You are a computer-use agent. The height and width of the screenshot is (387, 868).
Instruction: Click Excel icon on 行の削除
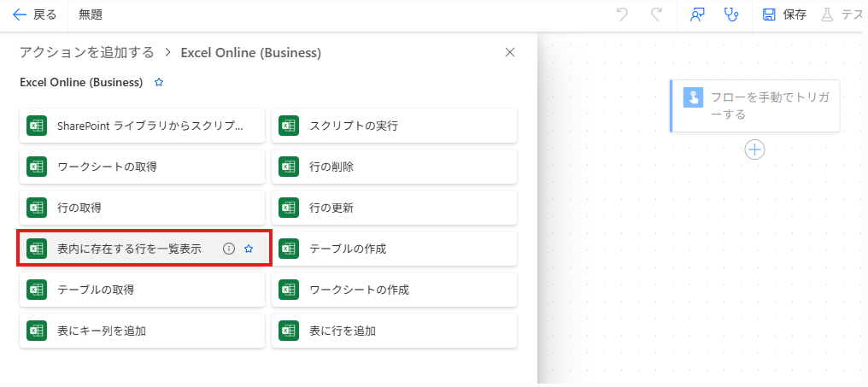coord(289,167)
